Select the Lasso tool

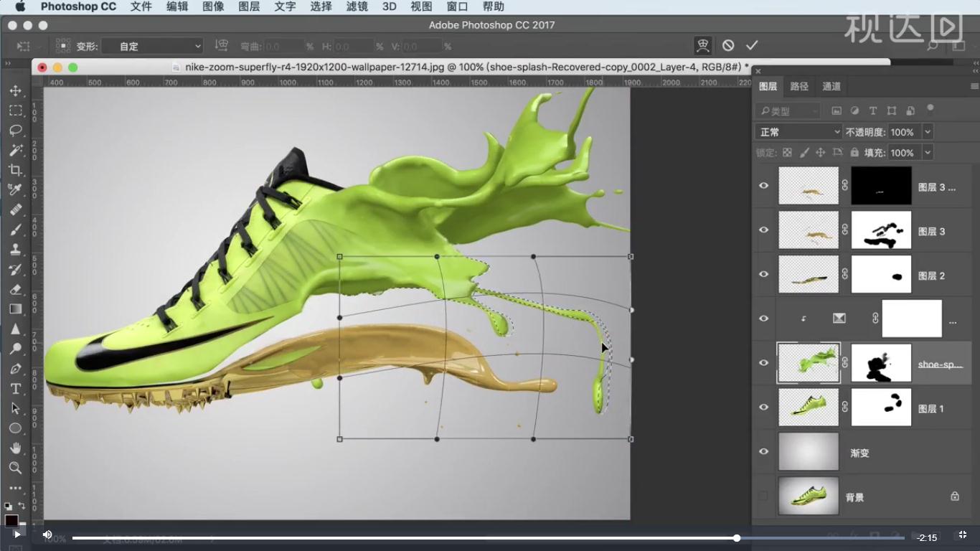pyautogui.click(x=15, y=131)
